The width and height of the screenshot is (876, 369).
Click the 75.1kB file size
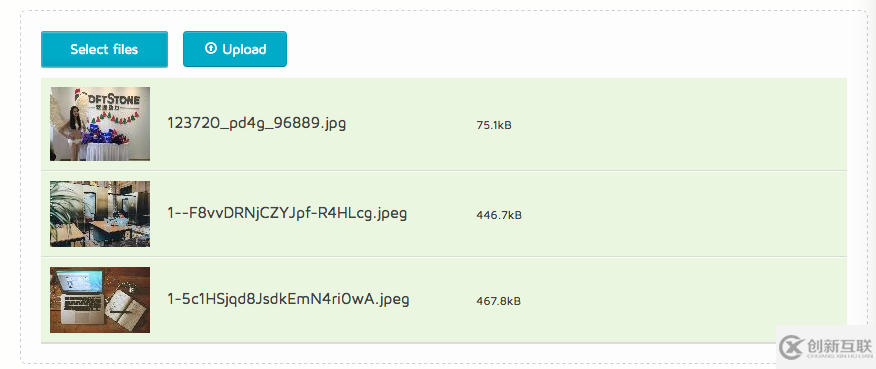pyautogui.click(x=494, y=125)
